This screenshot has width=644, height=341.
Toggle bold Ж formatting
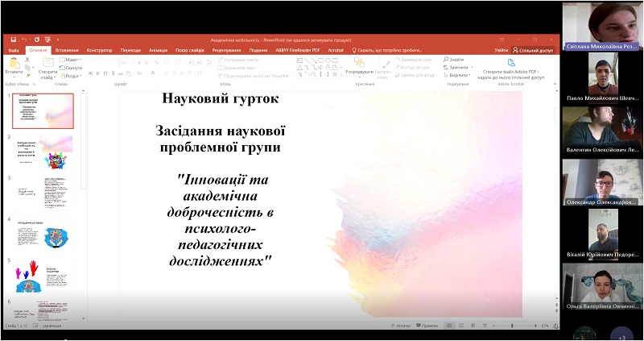(91, 73)
